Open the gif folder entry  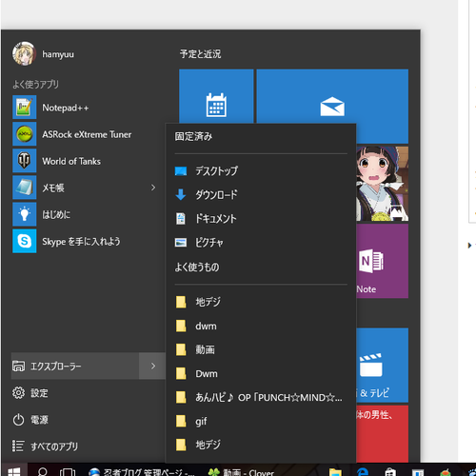pyautogui.click(x=260, y=421)
